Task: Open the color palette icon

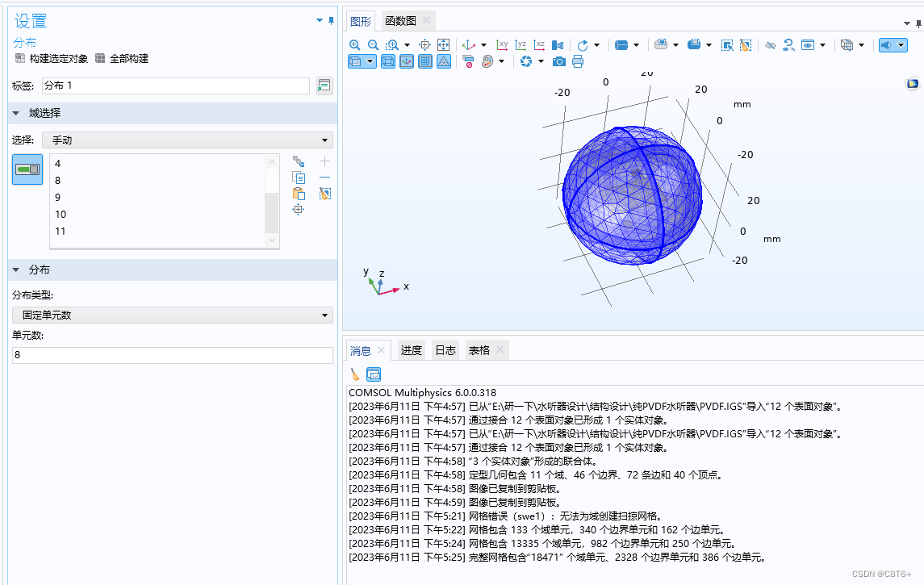Action: point(487,61)
